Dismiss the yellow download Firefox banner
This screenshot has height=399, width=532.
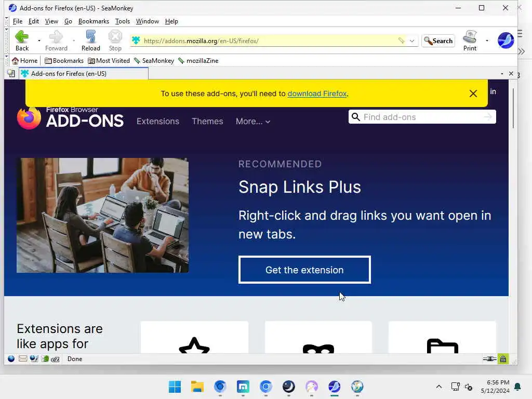[x=473, y=94]
